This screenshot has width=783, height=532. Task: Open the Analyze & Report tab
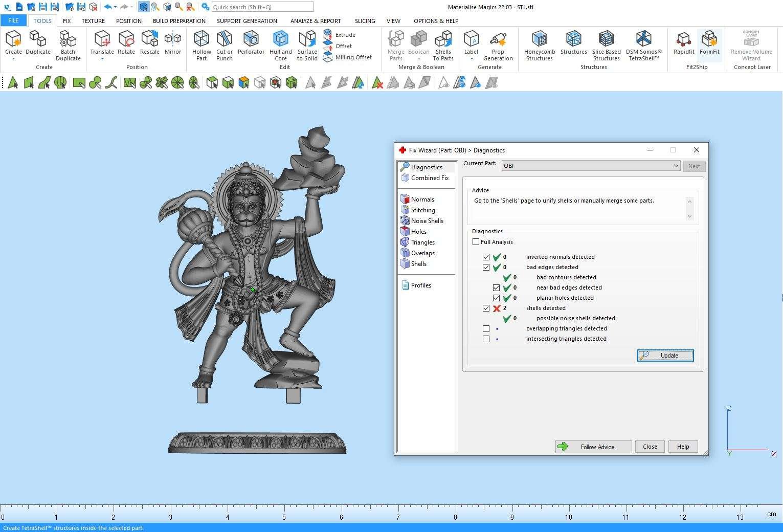pos(315,21)
